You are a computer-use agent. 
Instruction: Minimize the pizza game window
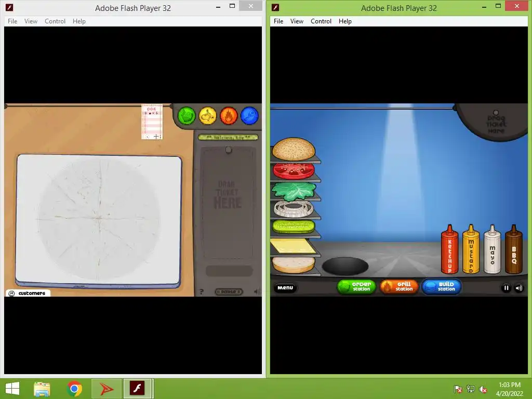tap(218, 6)
